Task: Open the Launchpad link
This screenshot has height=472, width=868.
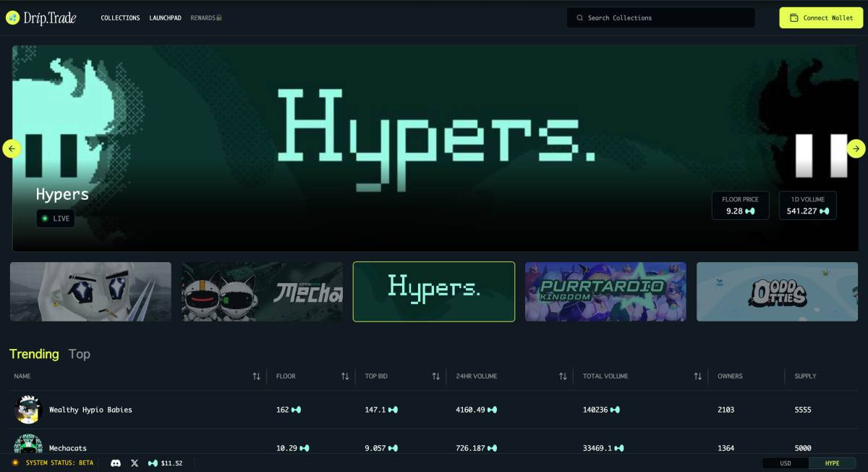Action: click(x=165, y=18)
